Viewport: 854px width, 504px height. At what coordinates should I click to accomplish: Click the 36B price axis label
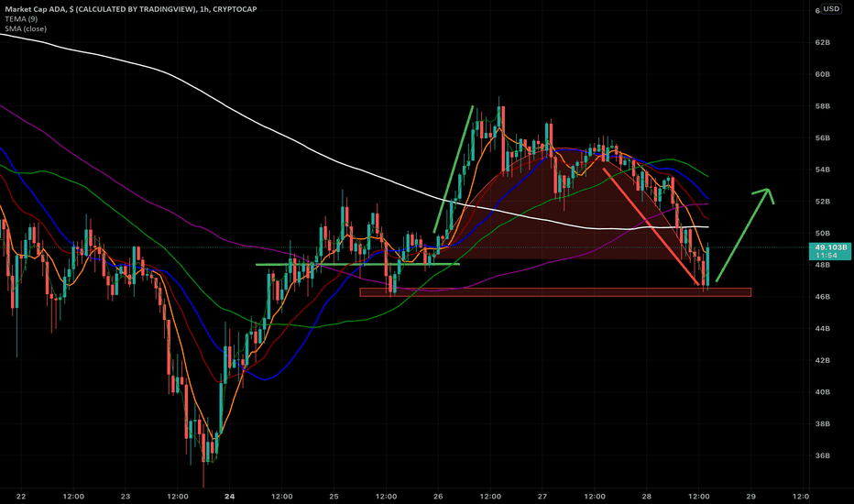point(823,455)
